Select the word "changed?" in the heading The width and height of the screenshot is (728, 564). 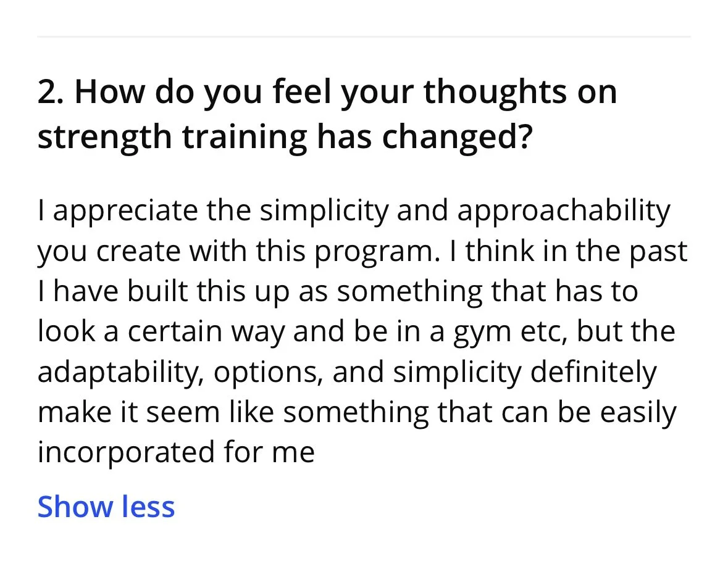pos(456,137)
